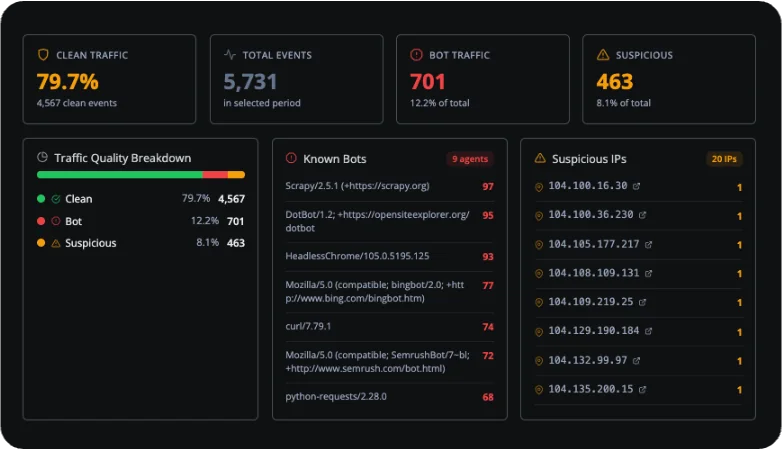Click the green segment of the quality bar
Screen dimensions: 782x450
(x=120, y=175)
